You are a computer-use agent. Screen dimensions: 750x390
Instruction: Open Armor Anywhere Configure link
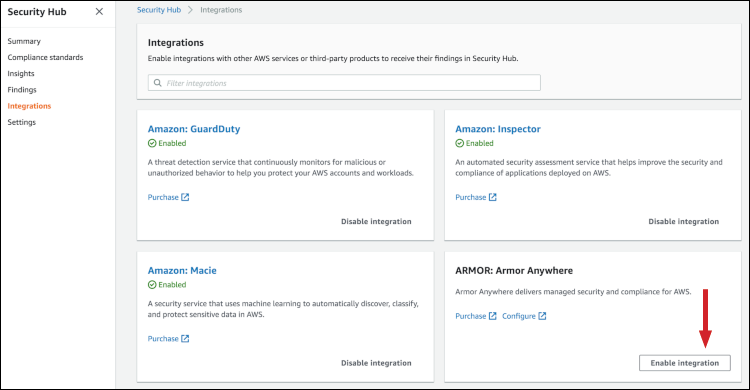pyautogui.click(x=518, y=316)
